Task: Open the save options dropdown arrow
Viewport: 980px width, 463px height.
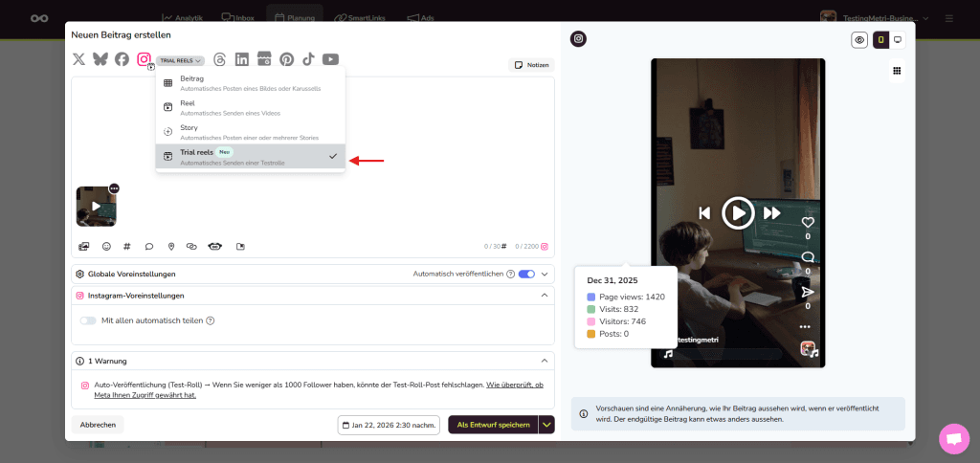Action: pyautogui.click(x=547, y=425)
